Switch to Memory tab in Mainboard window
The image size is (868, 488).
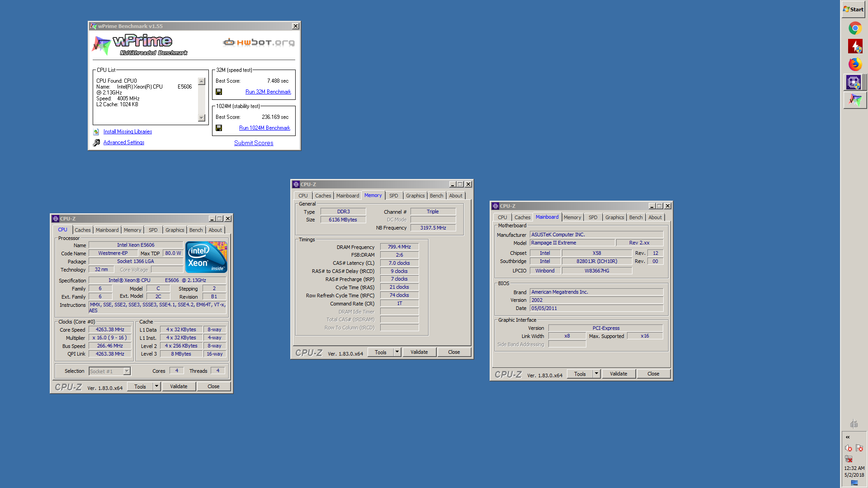(x=572, y=217)
